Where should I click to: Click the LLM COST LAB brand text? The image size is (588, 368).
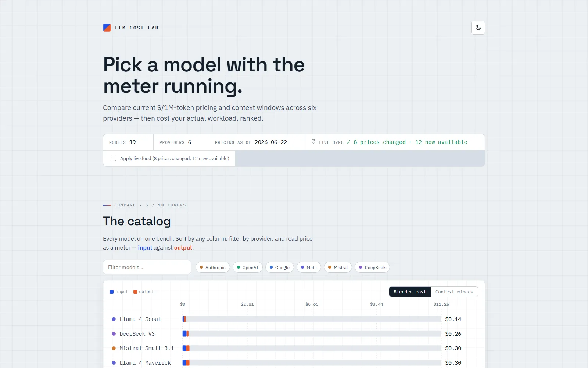(x=137, y=28)
